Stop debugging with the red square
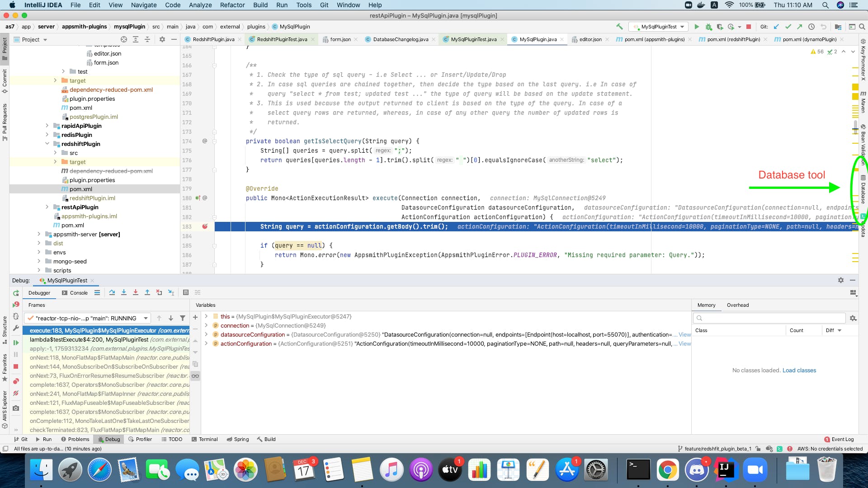The height and width of the screenshot is (488, 868). click(x=16, y=366)
